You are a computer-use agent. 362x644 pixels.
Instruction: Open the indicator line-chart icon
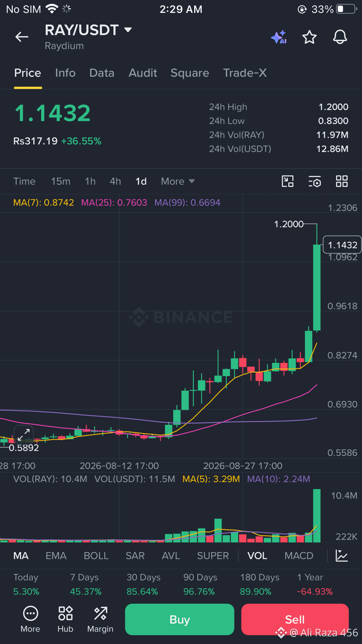(x=342, y=556)
